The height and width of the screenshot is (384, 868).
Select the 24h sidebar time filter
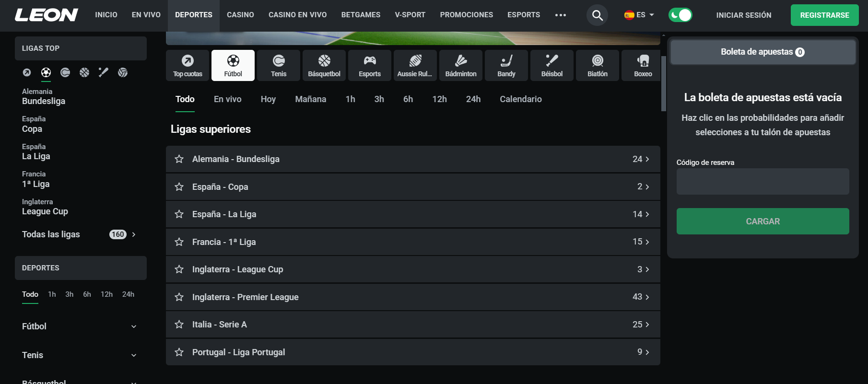click(x=128, y=294)
